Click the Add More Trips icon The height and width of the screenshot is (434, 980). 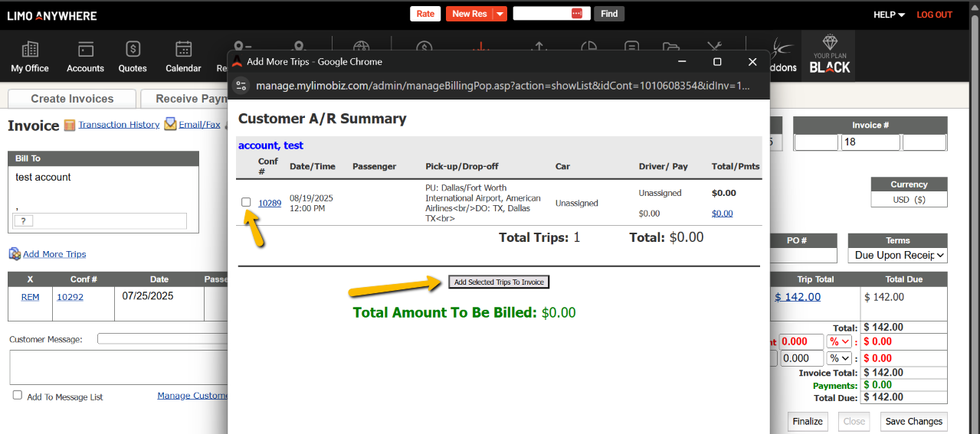click(15, 254)
